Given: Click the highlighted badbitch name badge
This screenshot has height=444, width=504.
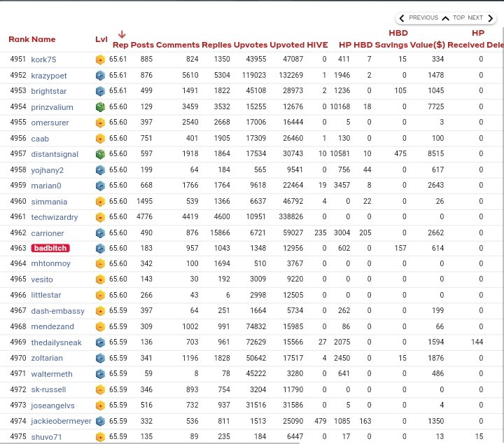Looking at the screenshot, I should tap(50, 248).
